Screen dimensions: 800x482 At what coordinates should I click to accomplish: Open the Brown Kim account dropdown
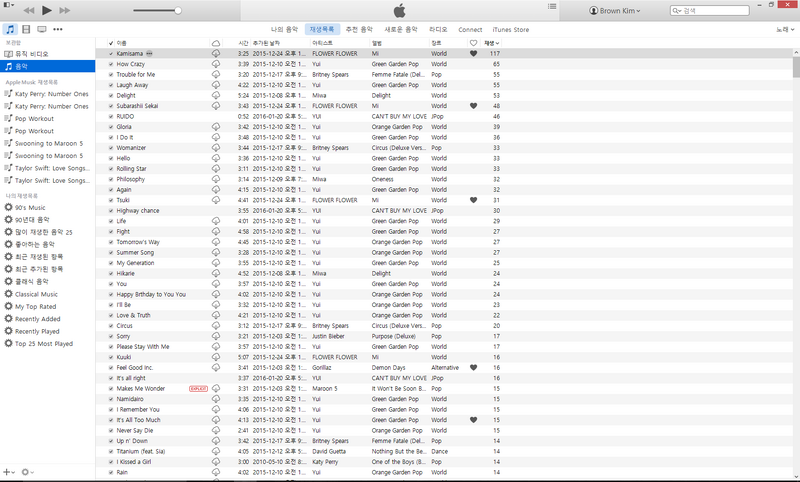614,10
